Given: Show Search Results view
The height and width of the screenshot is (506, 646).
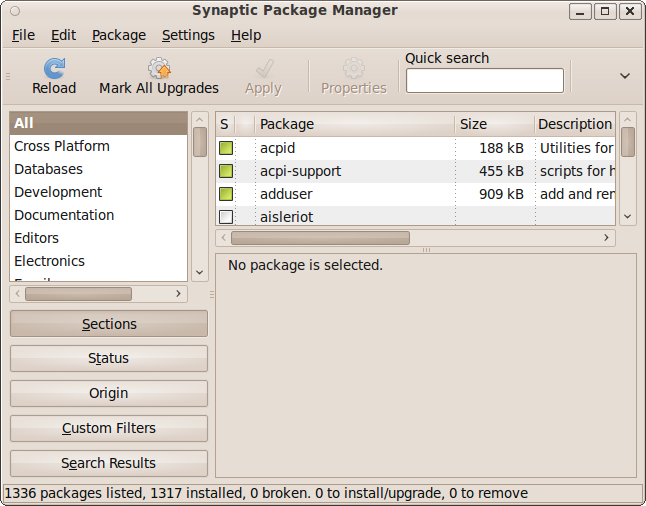Looking at the screenshot, I should point(109,463).
